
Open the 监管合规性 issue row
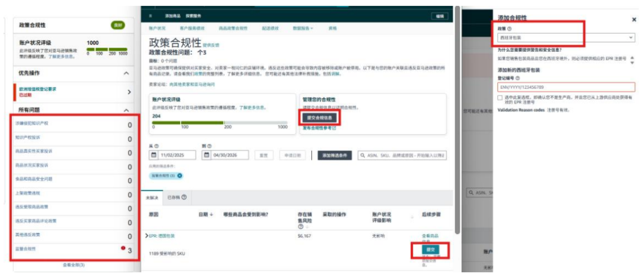tap(73, 250)
